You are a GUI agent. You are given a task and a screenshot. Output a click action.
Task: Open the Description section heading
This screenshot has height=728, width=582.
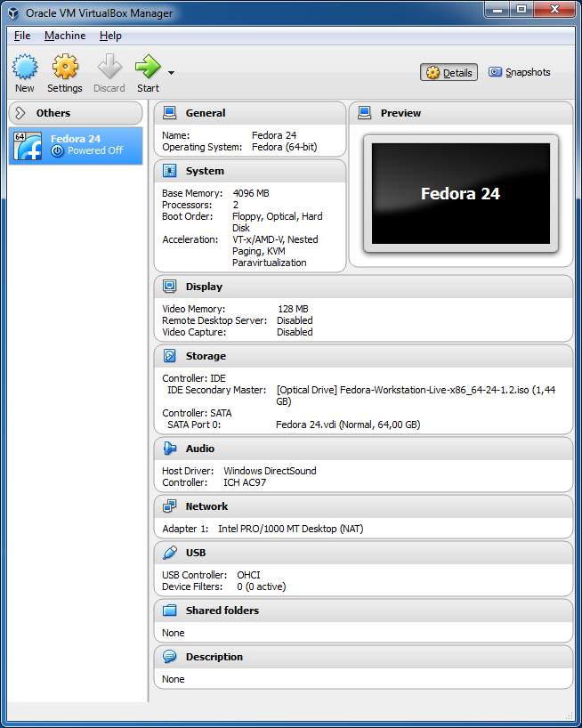[x=214, y=657]
